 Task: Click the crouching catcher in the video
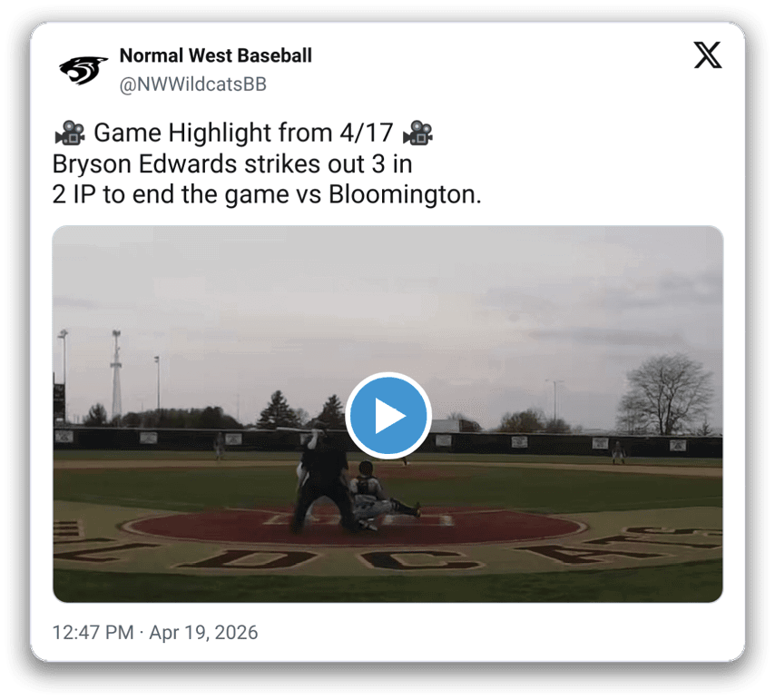379,496
